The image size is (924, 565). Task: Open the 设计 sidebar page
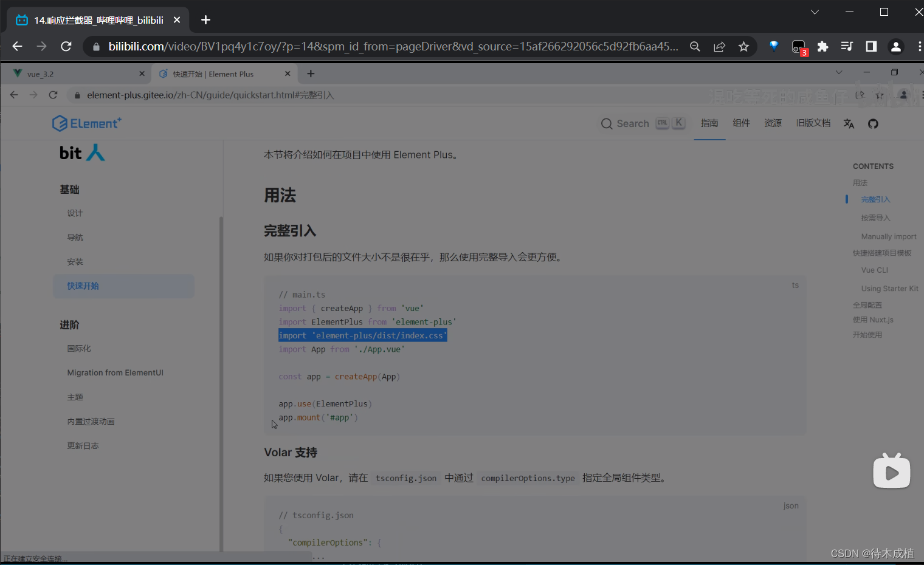point(75,213)
